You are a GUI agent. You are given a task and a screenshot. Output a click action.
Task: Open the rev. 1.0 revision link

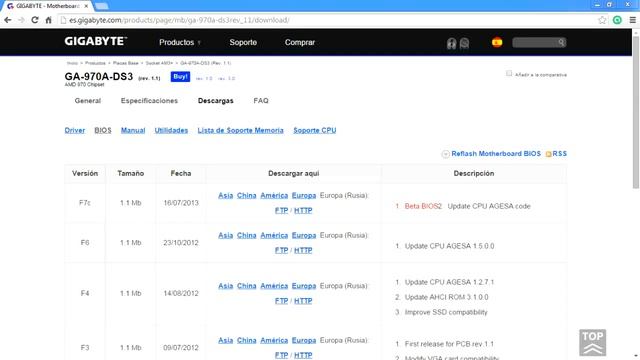(x=204, y=78)
